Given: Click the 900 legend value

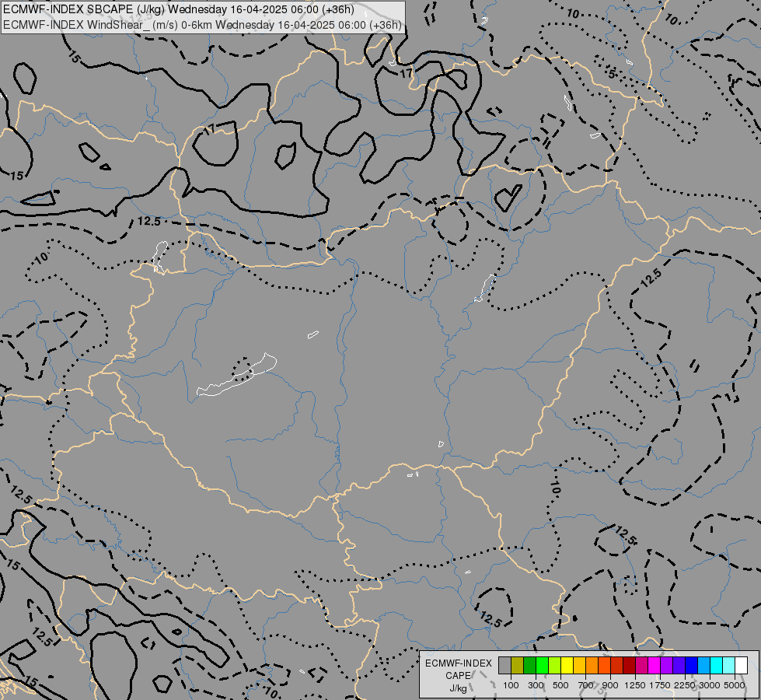Looking at the screenshot, I should click(610, 685).
